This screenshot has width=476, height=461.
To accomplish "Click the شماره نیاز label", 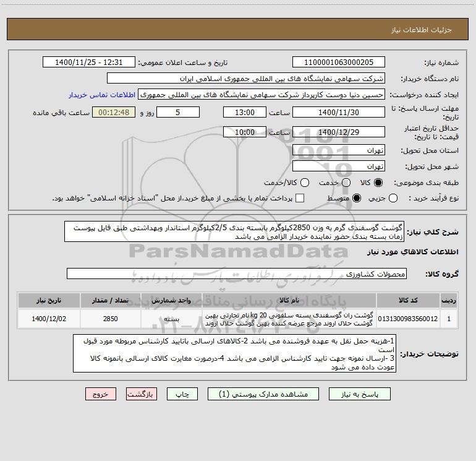I will (x=441, y=63).
